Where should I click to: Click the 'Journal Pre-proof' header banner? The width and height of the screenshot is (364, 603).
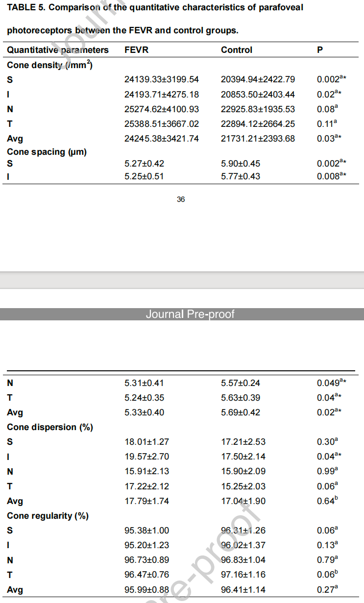[x=190, y=314]
